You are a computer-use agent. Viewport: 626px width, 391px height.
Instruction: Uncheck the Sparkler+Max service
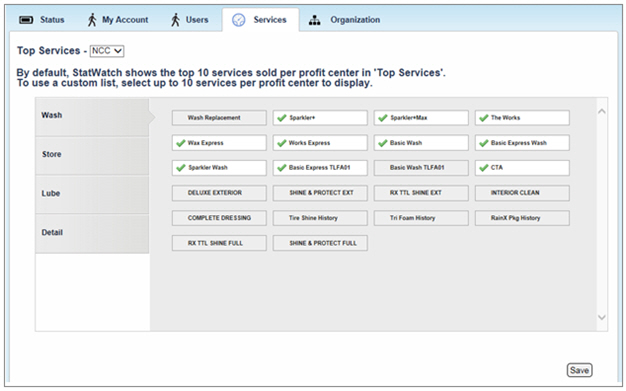coord(421,118)
